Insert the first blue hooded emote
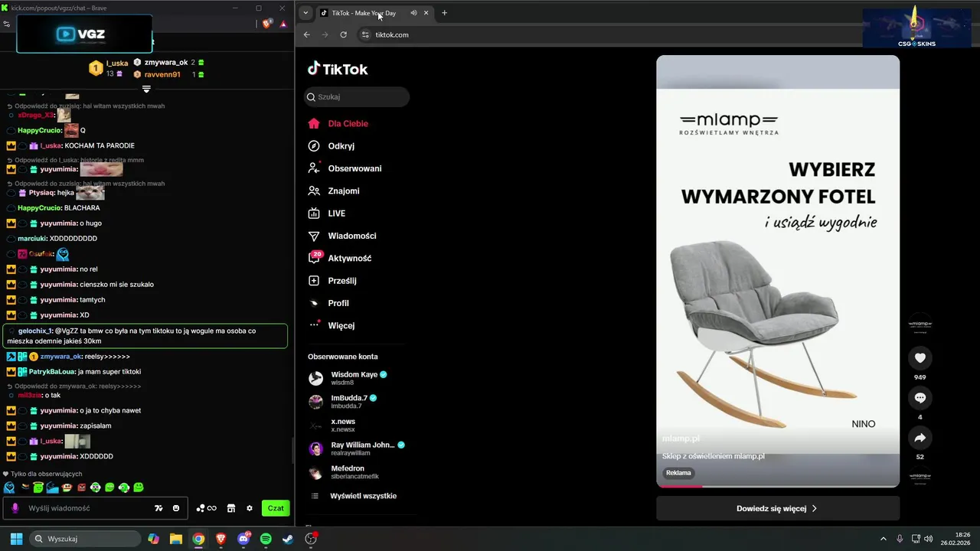 [9, 487]
